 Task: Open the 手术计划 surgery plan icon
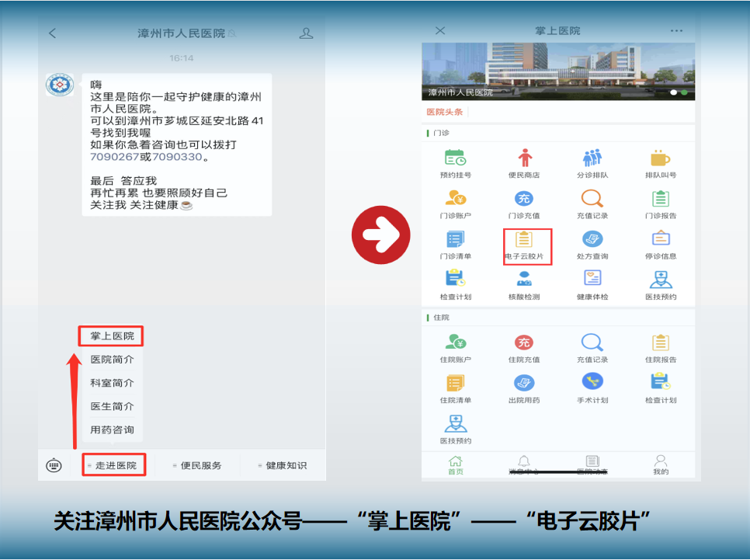[x=594, y=386]
